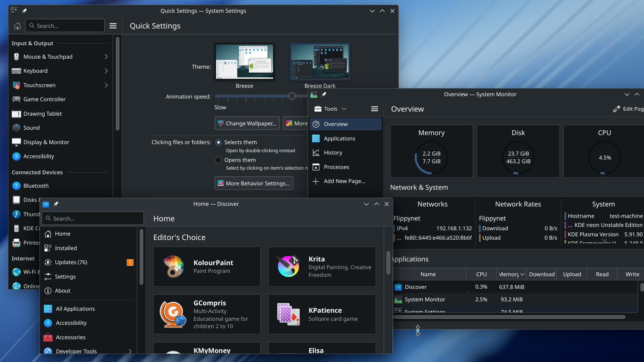Open Settings in Discover sidebar
644x362 pixels.
pyautogui.click(x=89, y=277)
